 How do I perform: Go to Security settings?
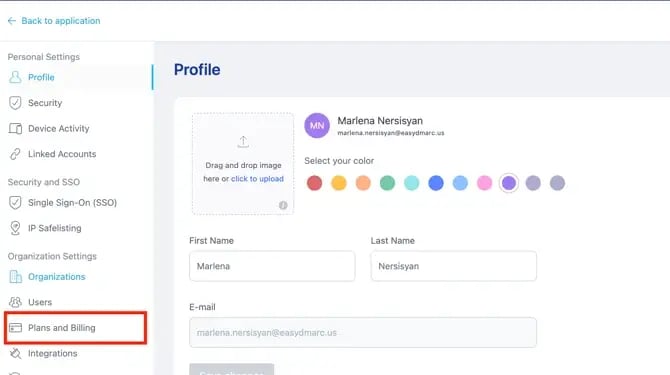pos(45,103)
